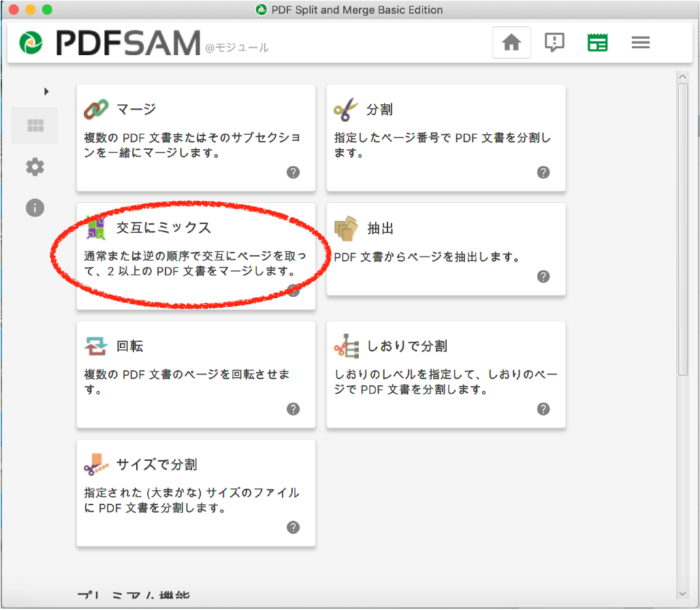Open the news notification speech-bubble icon
This screenshot has width=700, height=610.
[554, 42]
